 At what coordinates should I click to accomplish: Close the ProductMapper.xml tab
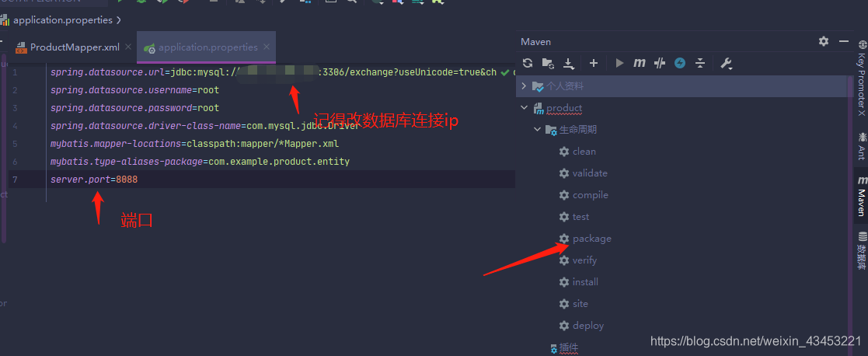pyautogui.click(x=128, y=47)
